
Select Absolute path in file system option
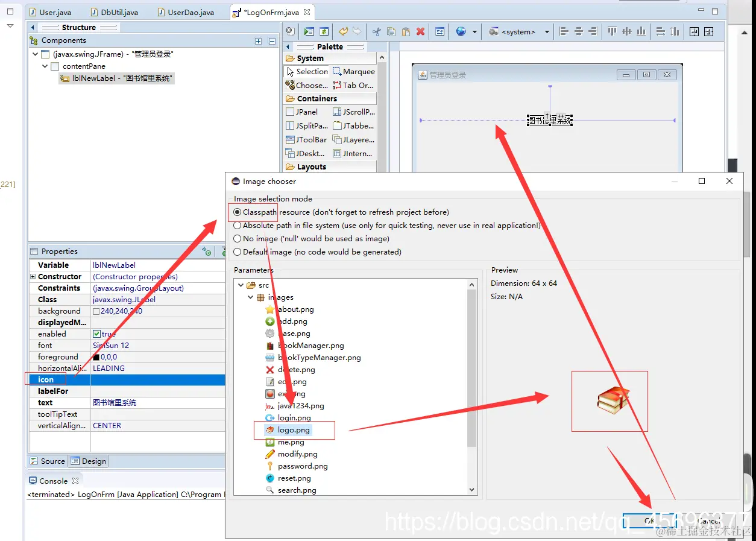(x=238, y=226)
